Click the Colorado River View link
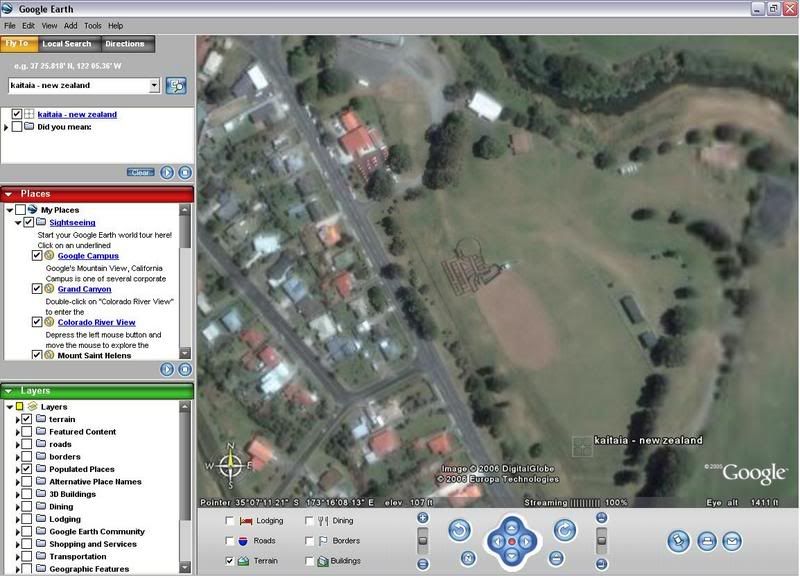This screenshot has width=800, height=578. (x=96, y=322)
